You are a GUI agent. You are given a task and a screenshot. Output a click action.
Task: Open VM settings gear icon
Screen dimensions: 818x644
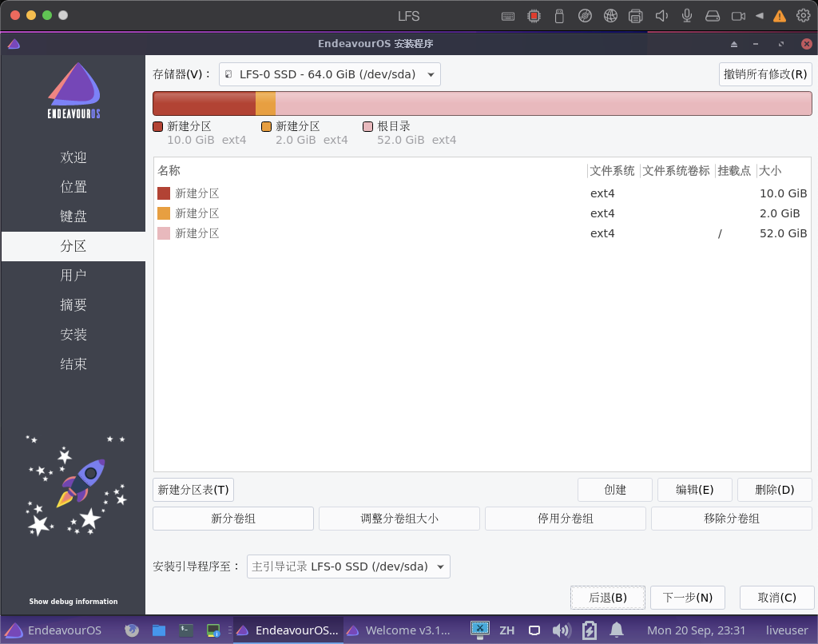(x=804, y=16)
